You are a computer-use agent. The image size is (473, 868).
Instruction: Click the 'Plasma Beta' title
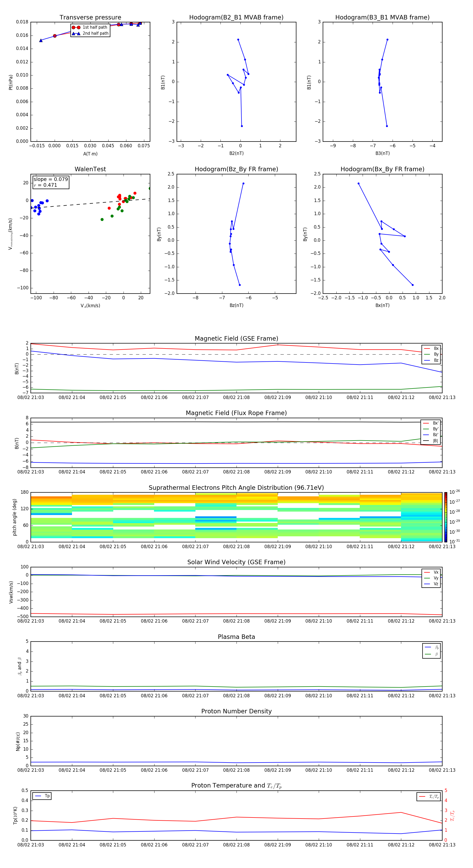[x=236, y=637]
